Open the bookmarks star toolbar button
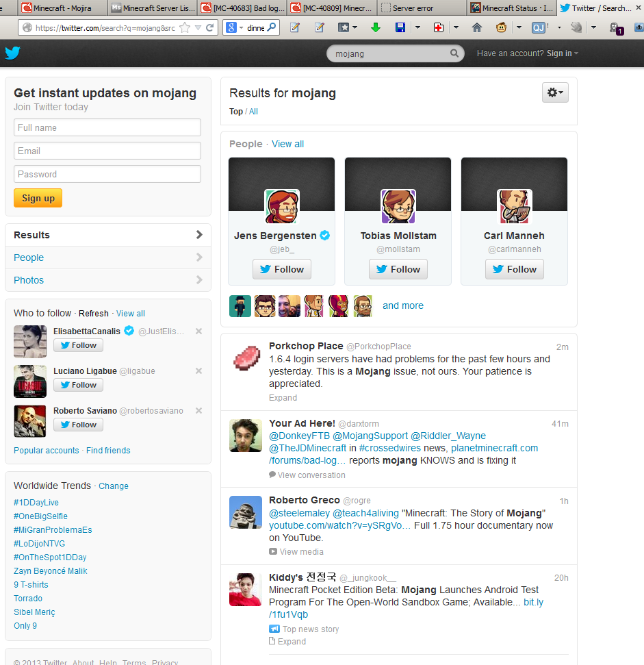 pyautogui.click(x=344, y=28)
